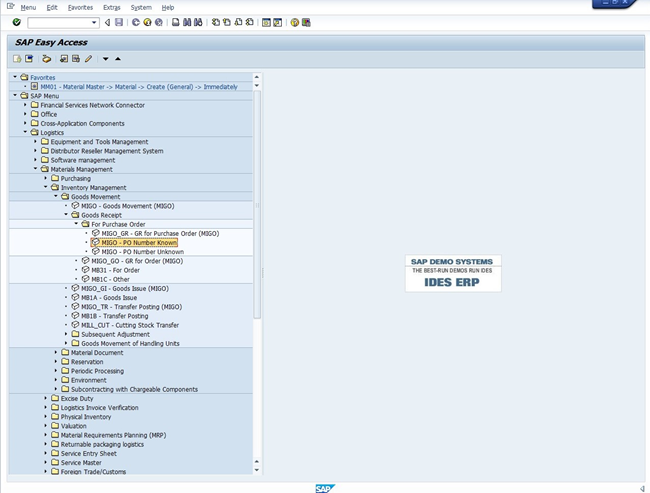650x493 pixels.
Task: Click Add to Favorites icon
Action: tap(63, 59)
